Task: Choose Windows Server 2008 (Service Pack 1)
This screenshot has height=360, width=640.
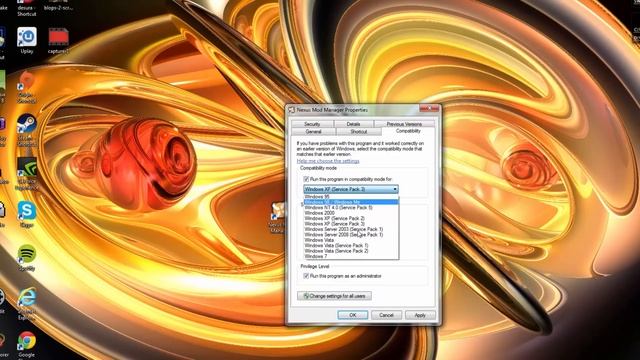Action: click(351, 235)
